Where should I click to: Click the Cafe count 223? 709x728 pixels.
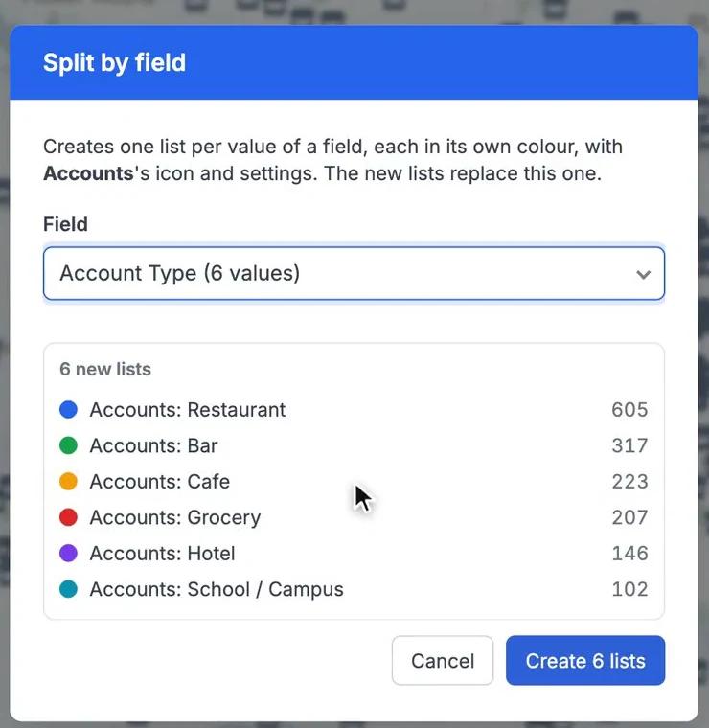(x=629, y=482)
